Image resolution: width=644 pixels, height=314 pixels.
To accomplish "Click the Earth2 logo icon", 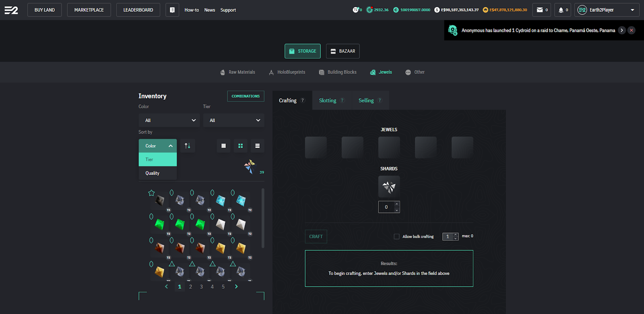I will (11, 10).
